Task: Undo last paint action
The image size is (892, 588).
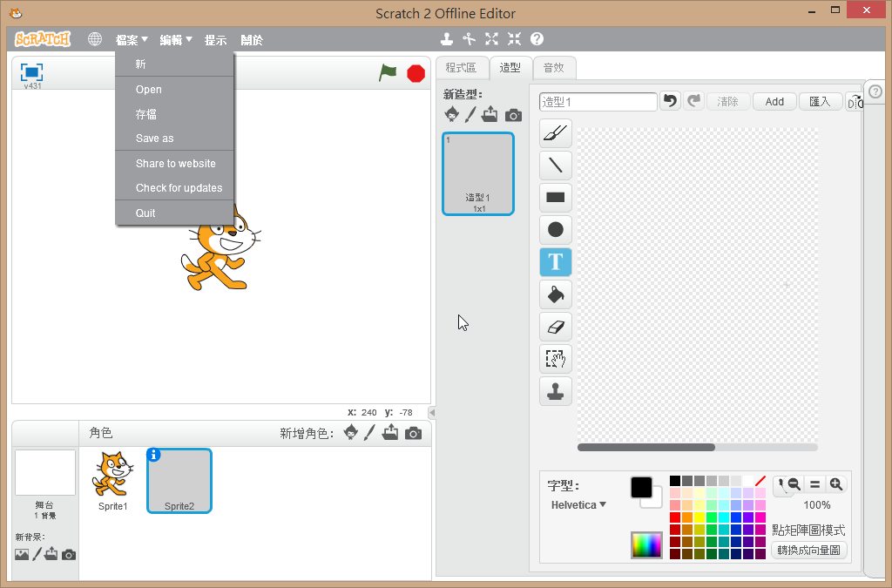Action: pos(671,101)
